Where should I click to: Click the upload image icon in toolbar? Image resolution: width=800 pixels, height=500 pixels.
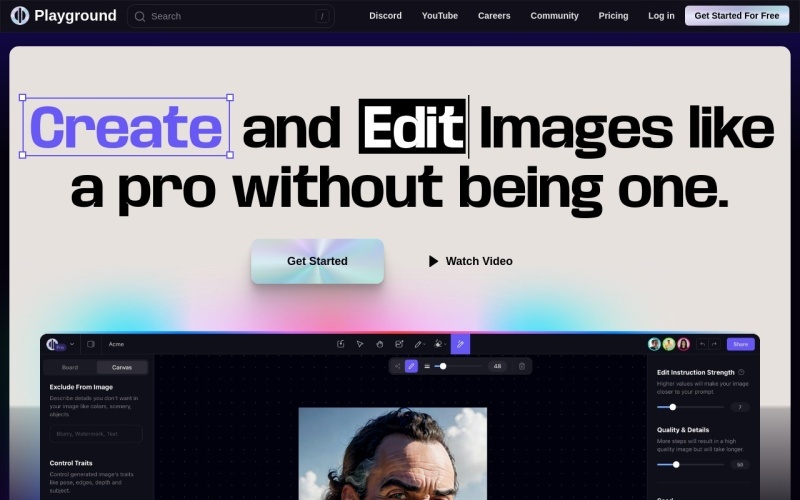point(341,344)
